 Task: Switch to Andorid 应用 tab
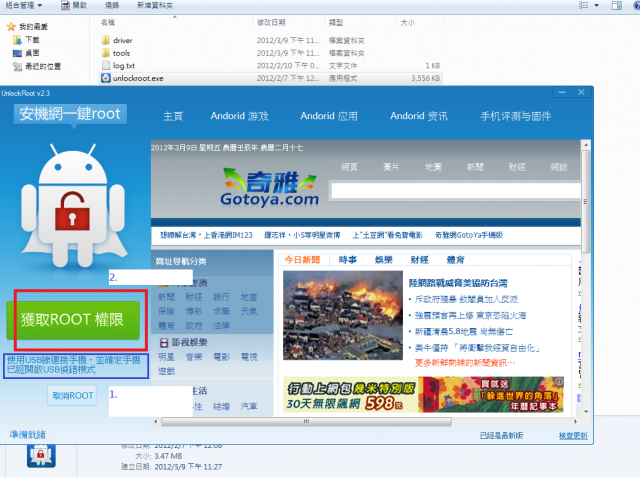coord(329,116)
